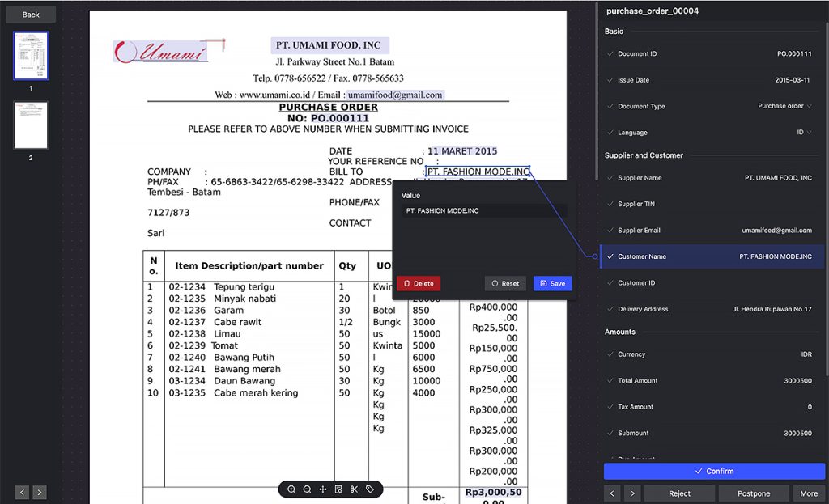Save the edited Customer Name value

(552, 284)
